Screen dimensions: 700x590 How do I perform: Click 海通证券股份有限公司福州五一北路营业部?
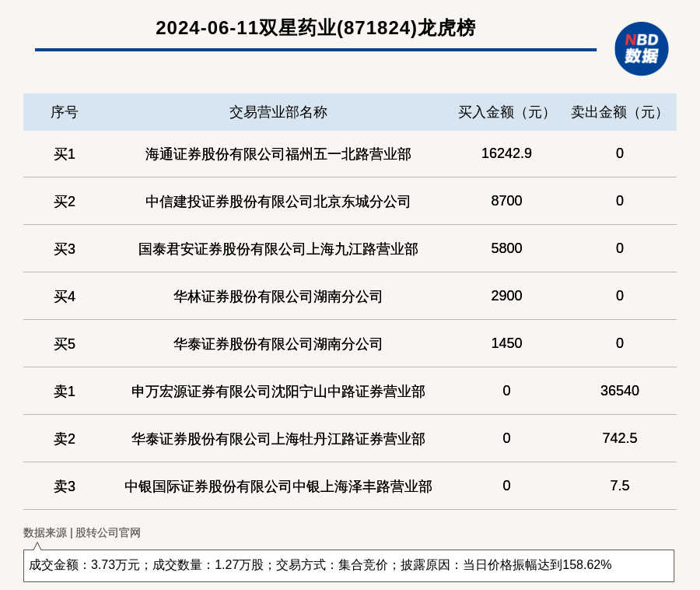278,154
